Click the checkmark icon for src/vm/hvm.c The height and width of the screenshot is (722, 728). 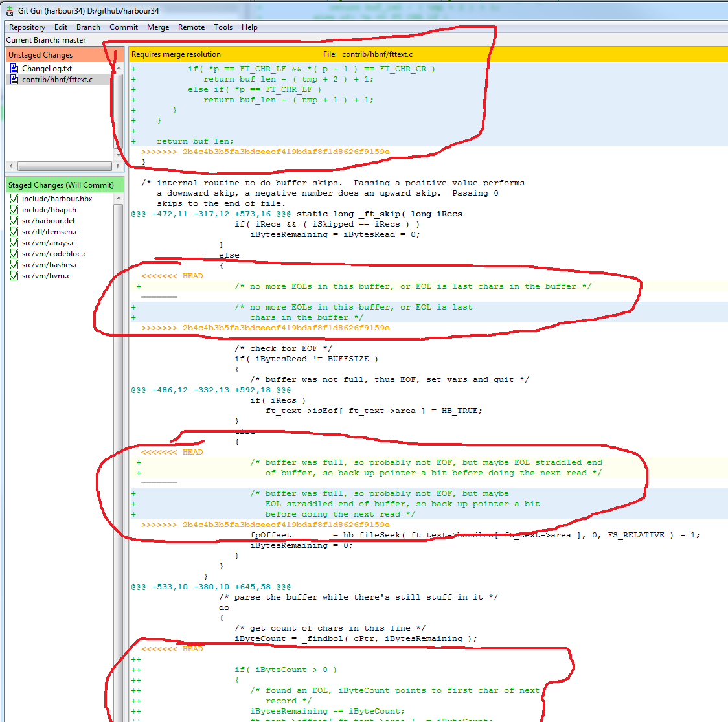14,276
